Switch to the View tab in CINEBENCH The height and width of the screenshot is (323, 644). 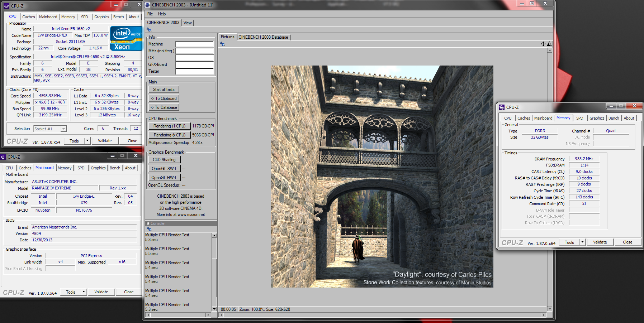point(188,23)
